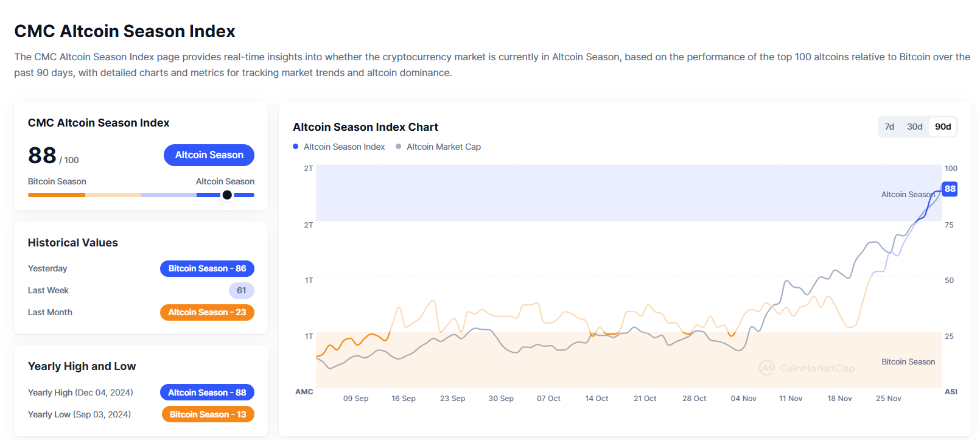Screen dimensions: 980x443
Task: Toggle Altcoin Market Cap legend series
Action: pos(438,147)
